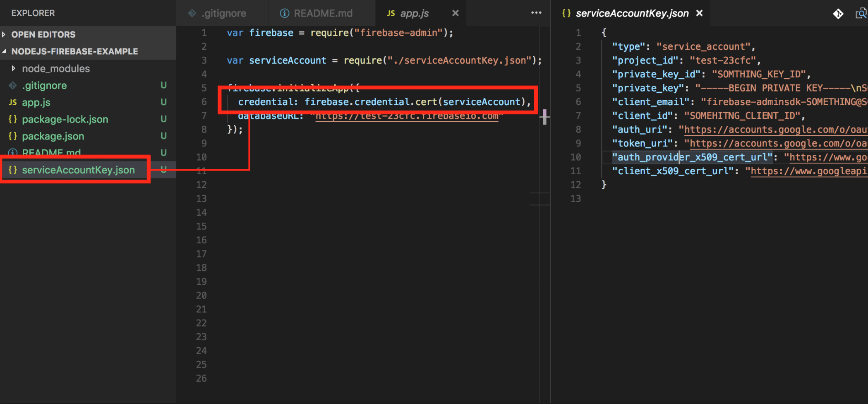Click the git icon beside .gitignore tab
This screenshot has height=404, width=868.
(x=192, y=13)
